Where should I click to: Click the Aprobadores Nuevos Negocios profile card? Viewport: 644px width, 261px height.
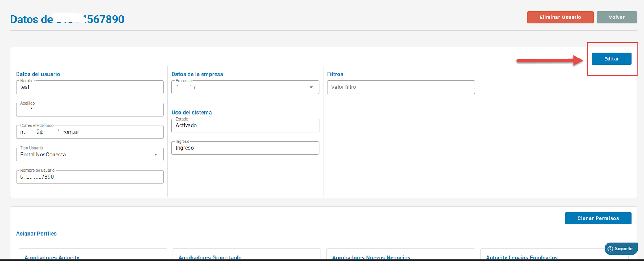[x=400, y=254]
